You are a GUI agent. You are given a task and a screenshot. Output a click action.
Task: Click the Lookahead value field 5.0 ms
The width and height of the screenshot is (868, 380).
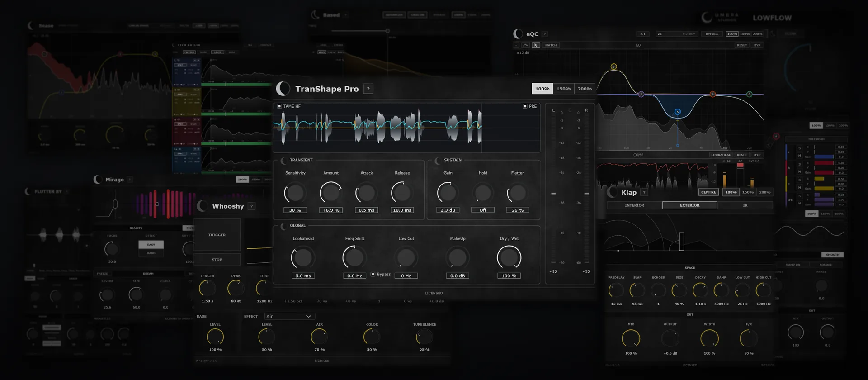303,276
